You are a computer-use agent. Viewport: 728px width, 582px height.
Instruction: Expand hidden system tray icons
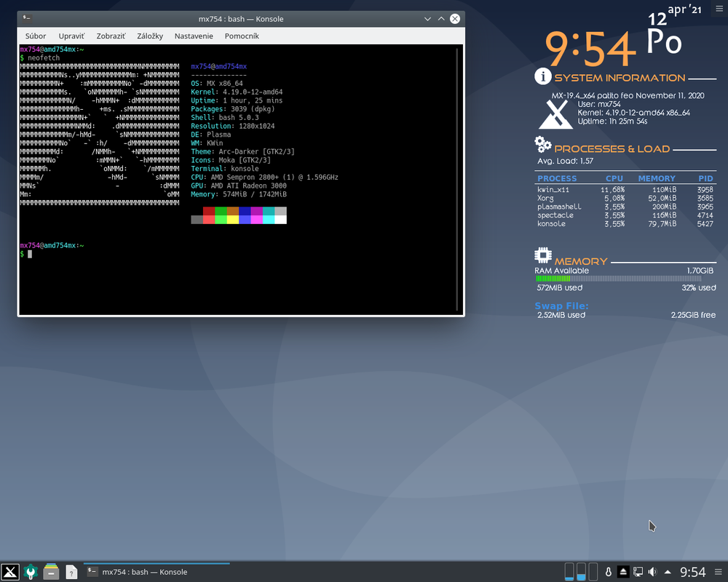(x=668, y=572)
